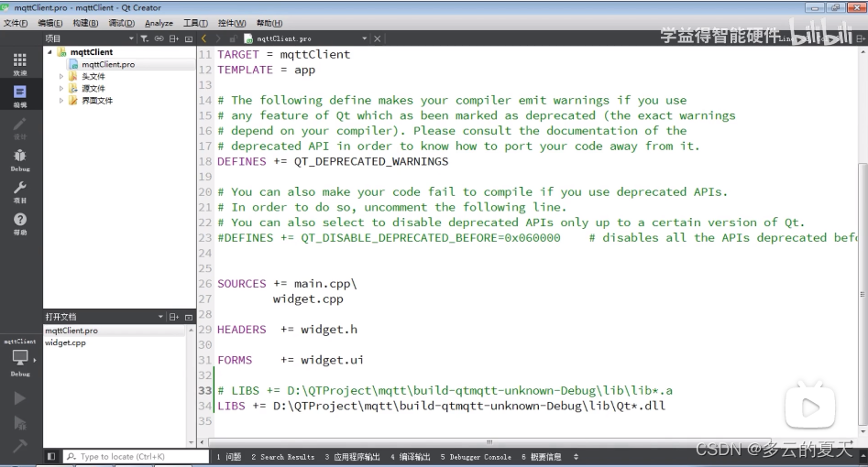Click the Start Debugging run button
The height and width of the screenshot is (467, 868).
[x=19, y=424]
